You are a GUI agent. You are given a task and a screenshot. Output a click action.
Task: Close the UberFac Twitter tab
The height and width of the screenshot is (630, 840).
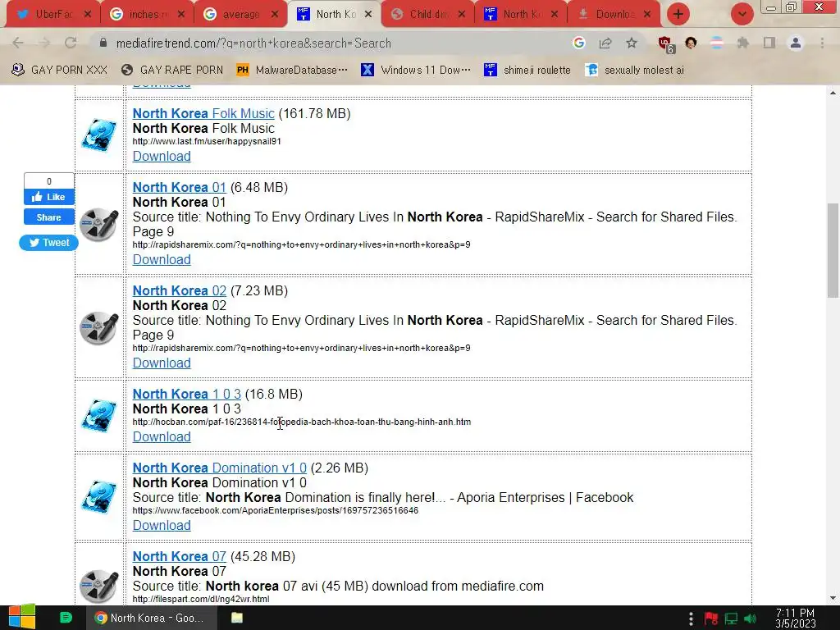88,15
